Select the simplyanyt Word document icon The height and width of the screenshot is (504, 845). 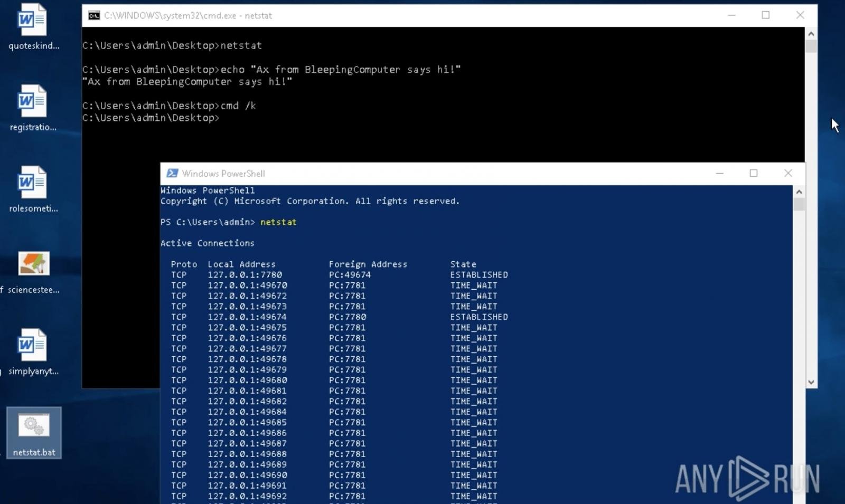click(x=33, y=346)
